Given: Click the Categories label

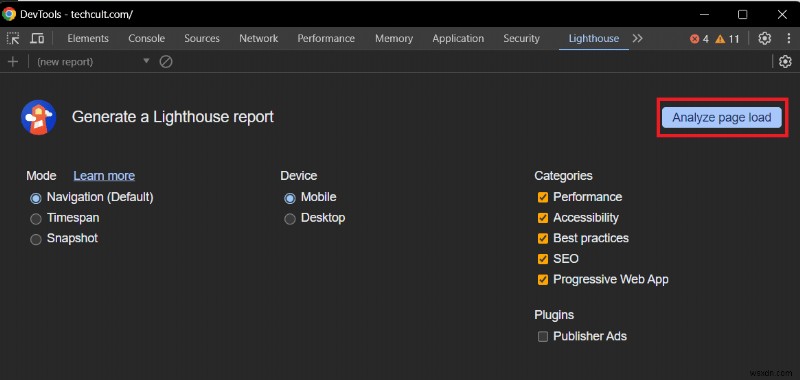Looking at the screenshot, I should pyautogui.click(x=563, y=175).
